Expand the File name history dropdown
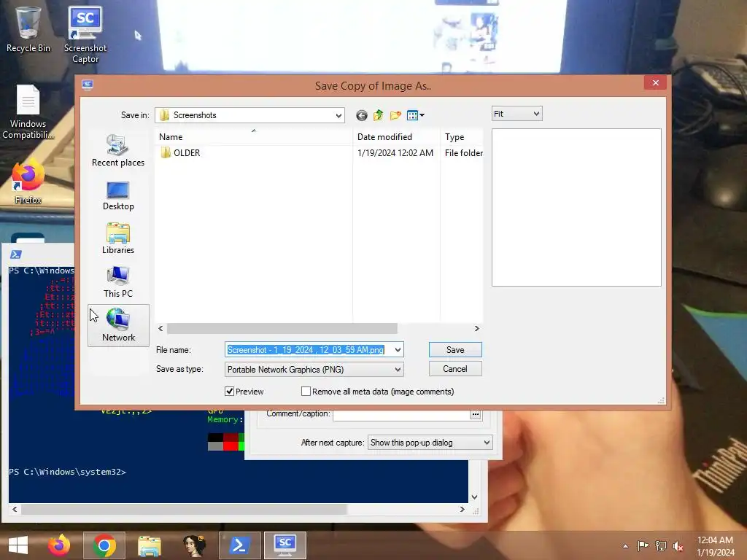747x560 pixels. click(398, 350)
